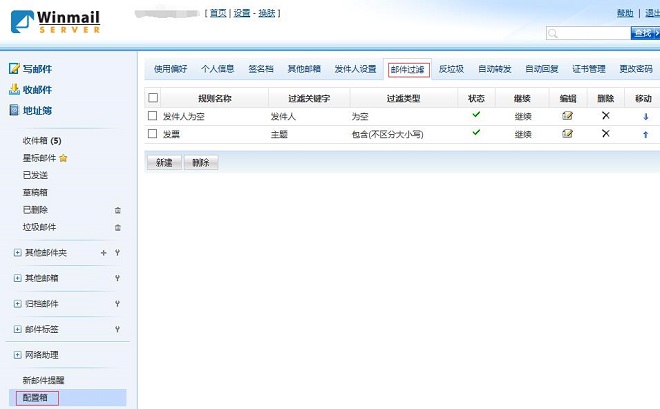Click the manage icon beside 其他邮箱
This screenshot has width=660, height=409.
coord(117,278)
